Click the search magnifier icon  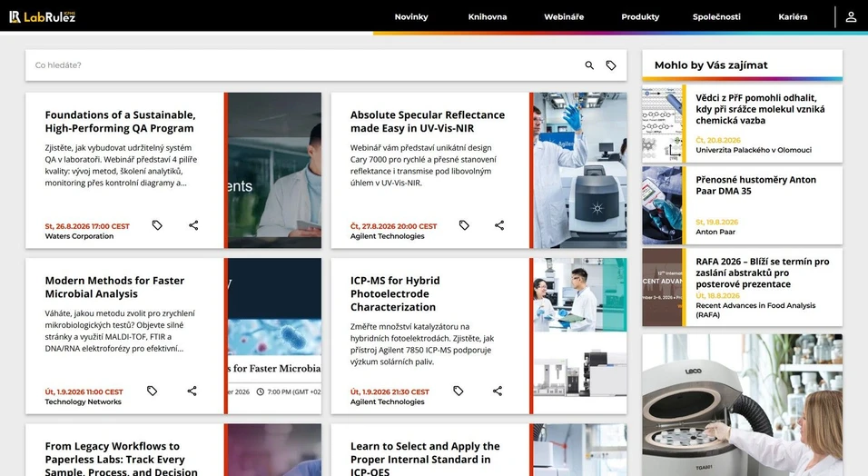(589, 65)
